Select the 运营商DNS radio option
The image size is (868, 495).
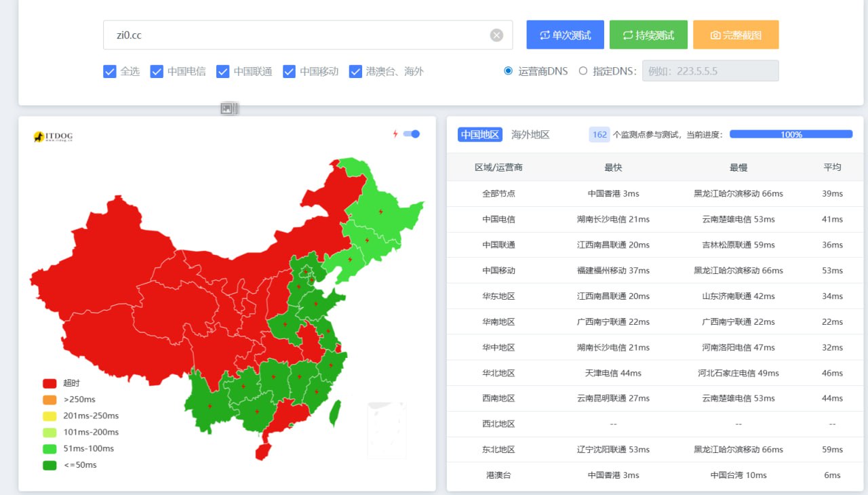[509, 71]
